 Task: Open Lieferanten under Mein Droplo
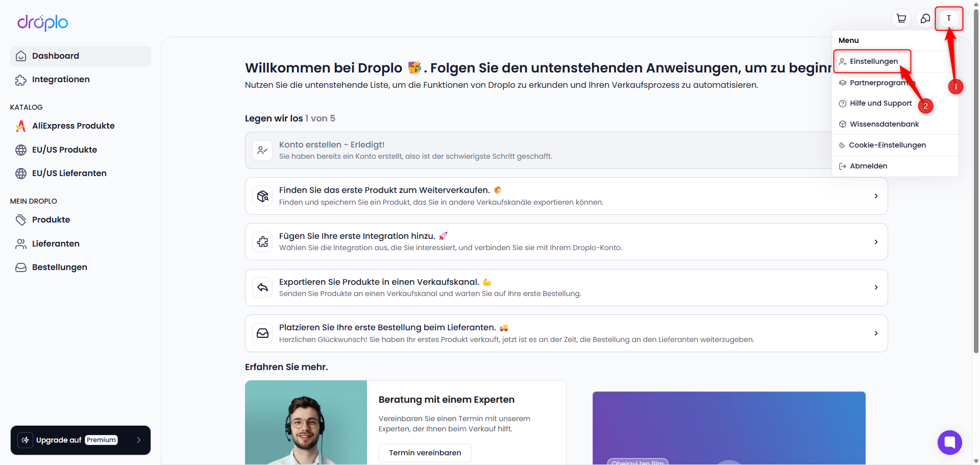click(x=81, y=244)
